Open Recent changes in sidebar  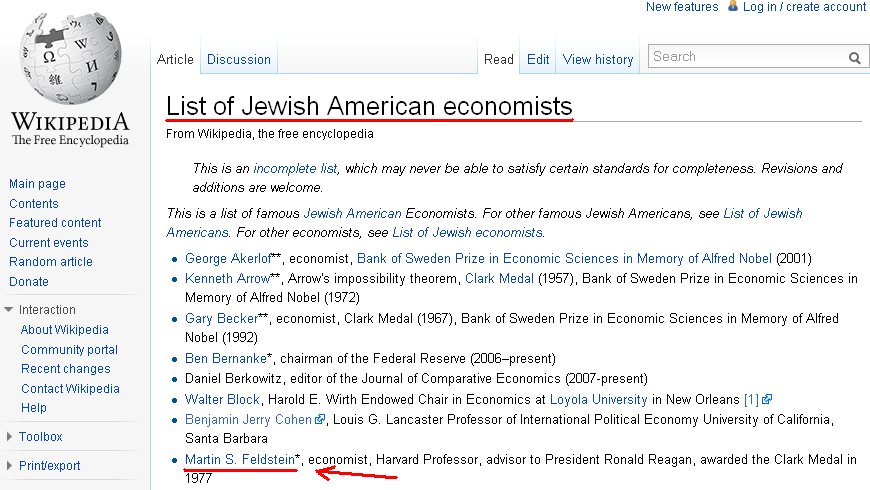(65, 369)
